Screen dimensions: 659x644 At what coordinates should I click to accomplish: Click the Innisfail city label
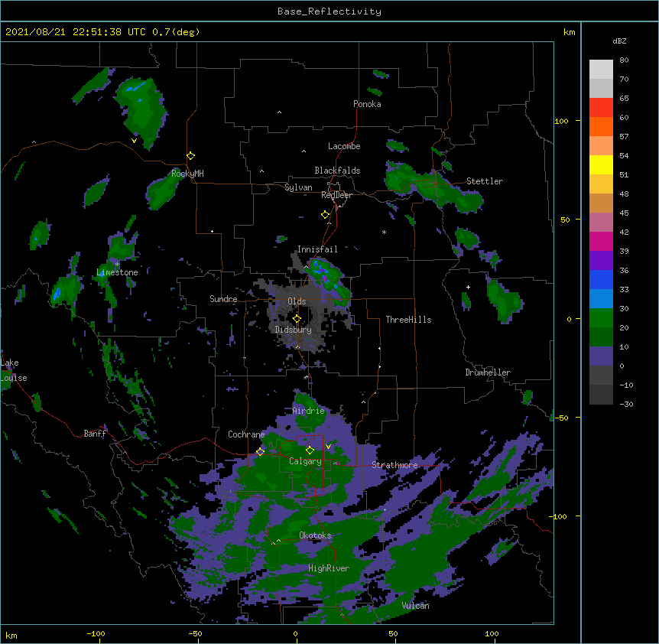pyautogui.click(x=317, y=249)
